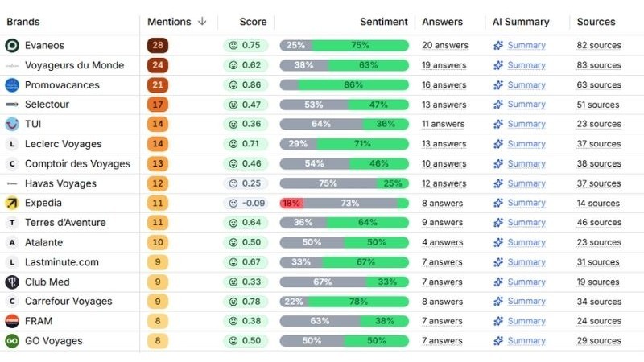Open the 63 sources link for Promovacances
Screen dimensions: 644x362
click(x=598, y=84)
